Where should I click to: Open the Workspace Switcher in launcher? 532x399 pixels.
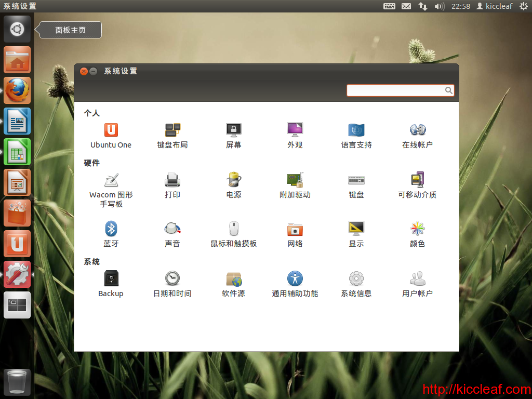(17, 305)
